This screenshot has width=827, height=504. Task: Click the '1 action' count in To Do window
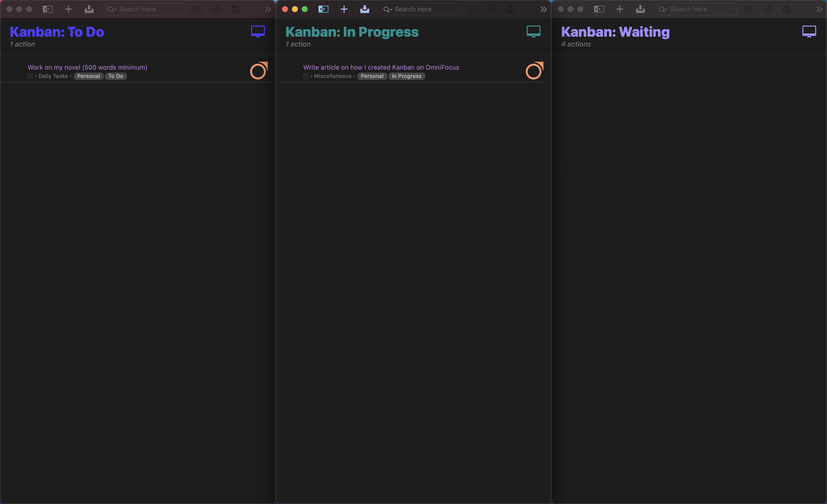click(x=22, y=44)
